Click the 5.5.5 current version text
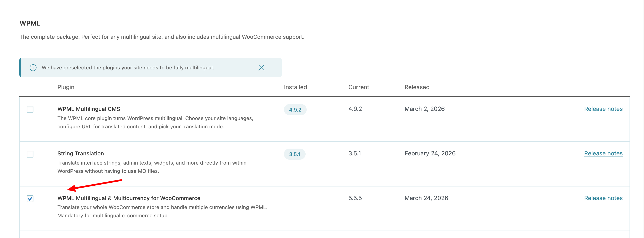 [x=355, y=198]
